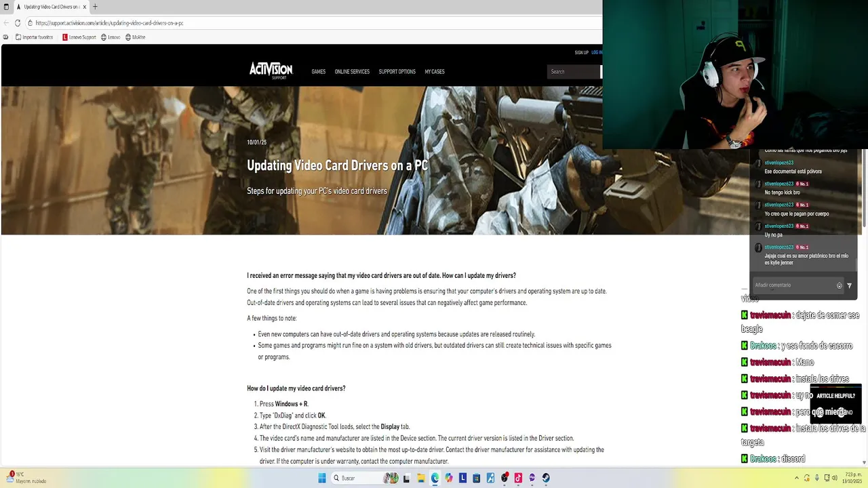Open the Lenovo globe bookmark
Viewport: 868px width, 488px height.
pyautogui.click(x=111, y=37)
